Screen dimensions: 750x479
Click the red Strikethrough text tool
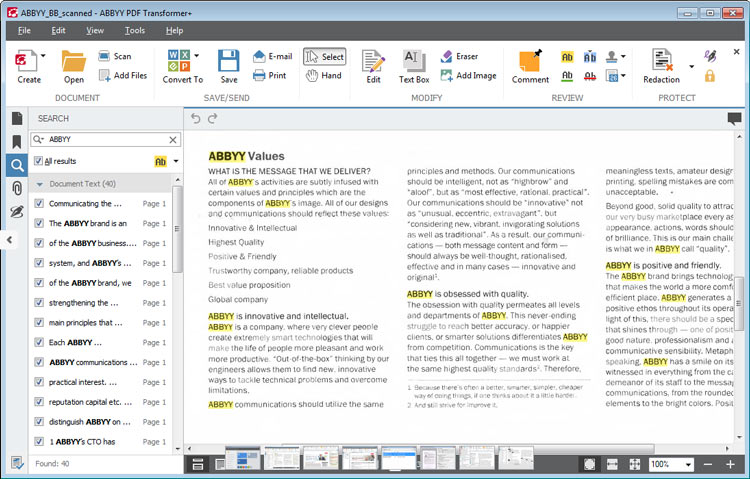pyautogui.click(x=590, y=76)
